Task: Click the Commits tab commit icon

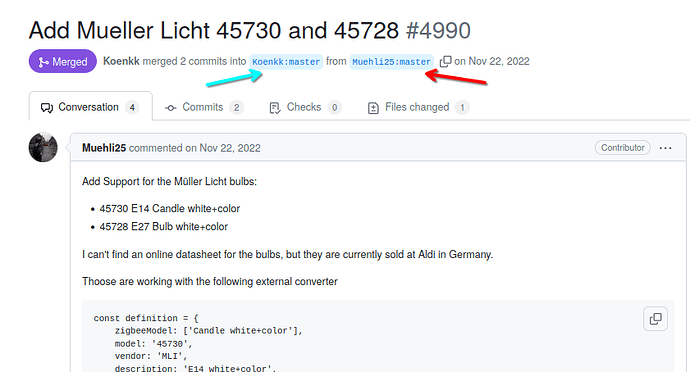Action: [171, 107]
